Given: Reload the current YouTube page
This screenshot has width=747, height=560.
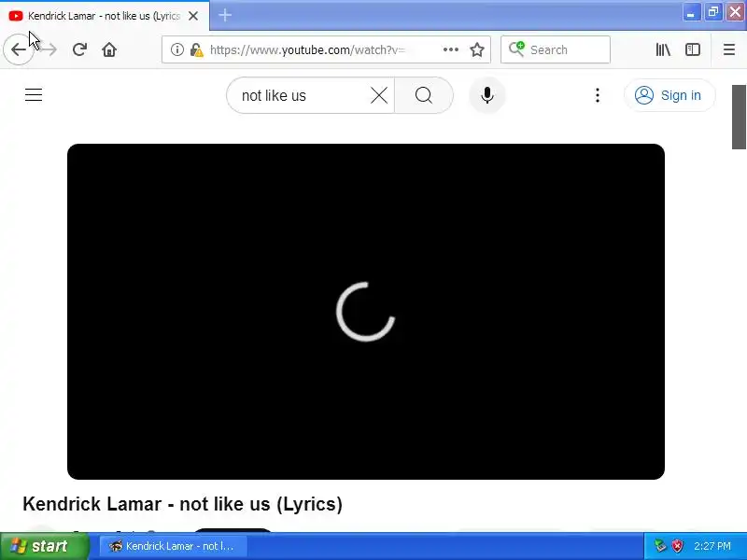Looking at the screenshot, I should pos(79,49).
